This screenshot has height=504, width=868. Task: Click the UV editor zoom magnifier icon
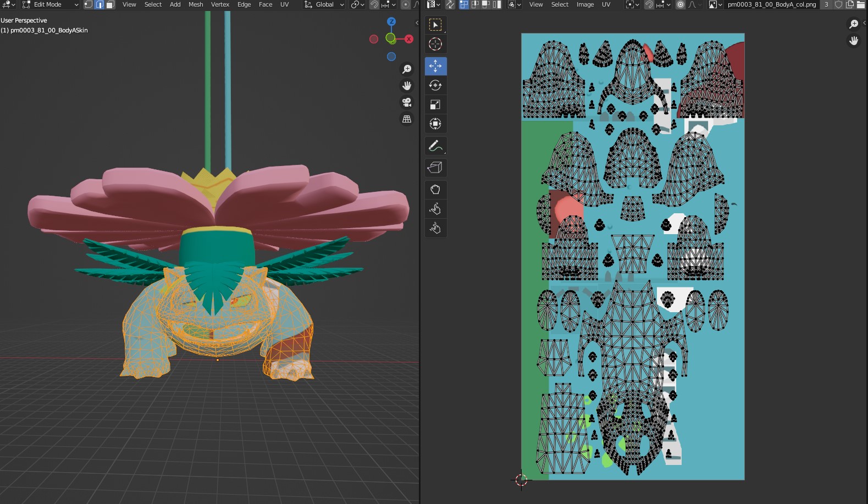point(854,24)
